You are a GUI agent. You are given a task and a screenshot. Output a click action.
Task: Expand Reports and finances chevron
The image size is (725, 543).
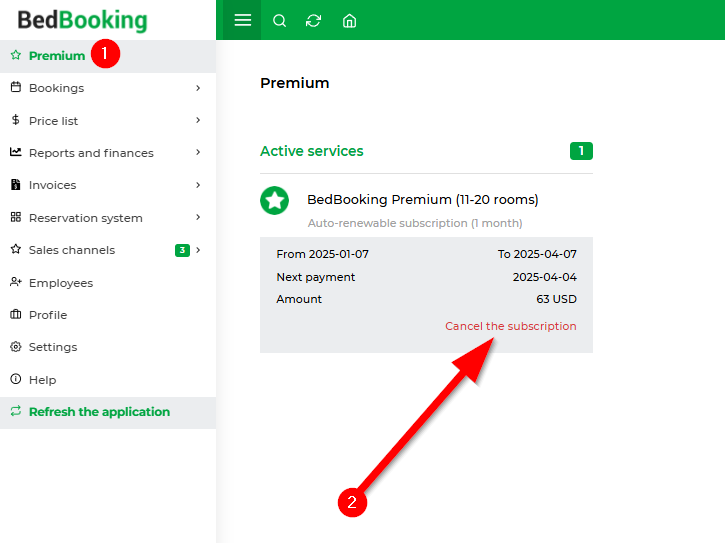click(198, 152)
